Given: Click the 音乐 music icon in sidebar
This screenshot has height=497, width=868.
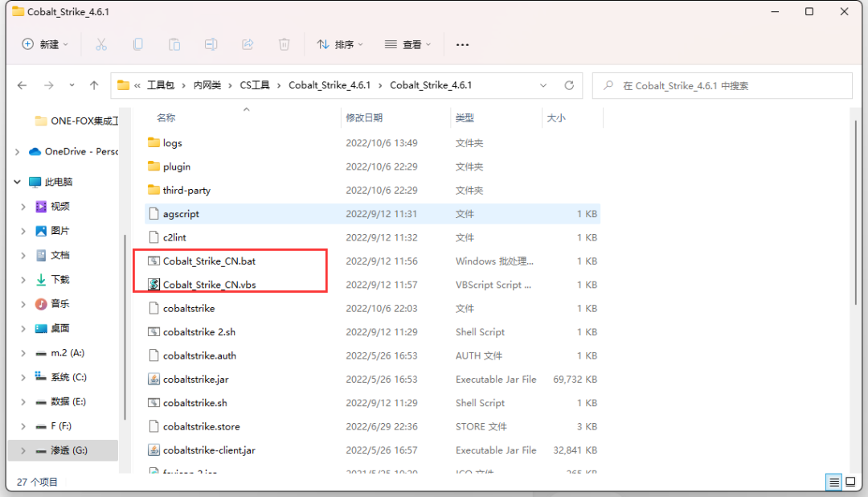Looking at the screenshot, I should point(41,304).
